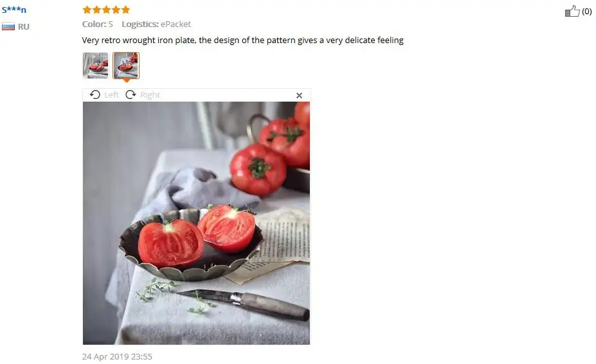
Task: Like this review with the thumbs-up icon
Action: pyautogui.click(x=572, y=11)
